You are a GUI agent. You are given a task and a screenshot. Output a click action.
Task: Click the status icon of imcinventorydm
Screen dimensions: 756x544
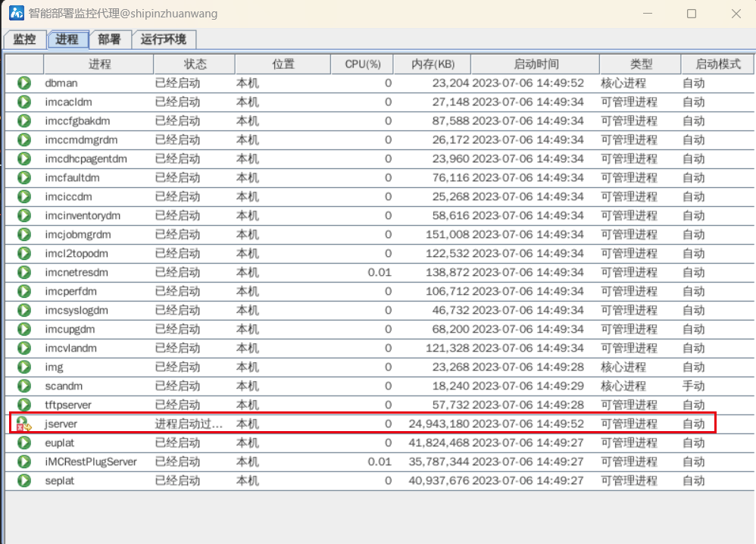click(24, 216)
